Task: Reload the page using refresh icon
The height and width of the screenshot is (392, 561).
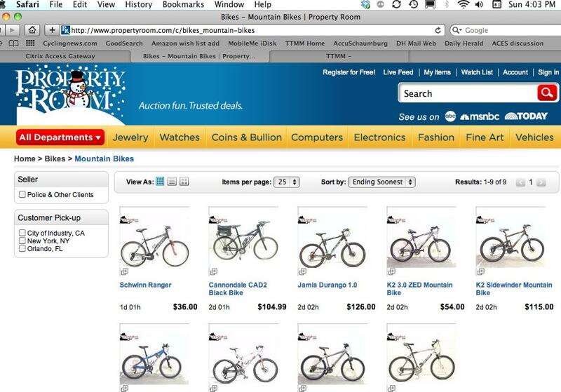Action: tap(438, 30)
